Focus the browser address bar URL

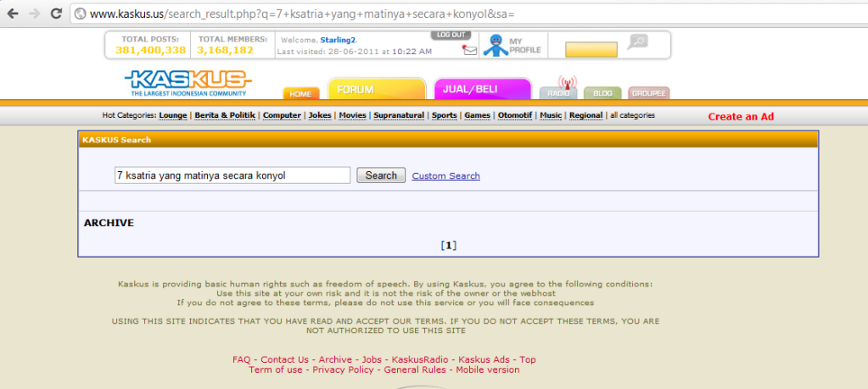tap(302, 14)
